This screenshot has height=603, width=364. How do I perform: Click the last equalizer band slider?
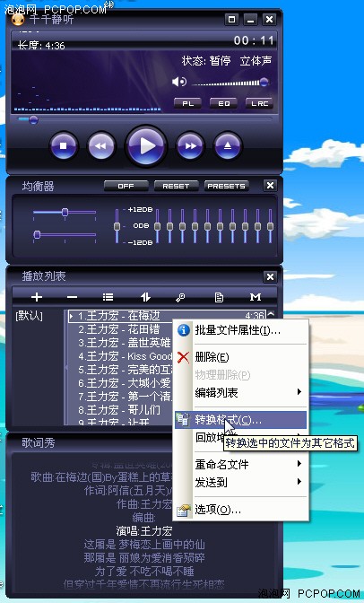(x=270, y=226)
